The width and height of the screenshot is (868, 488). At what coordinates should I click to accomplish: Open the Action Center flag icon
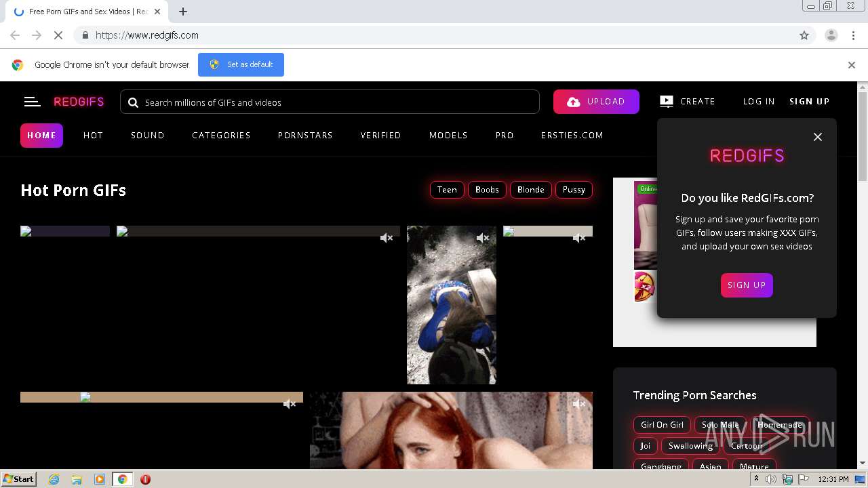[804, 479]
